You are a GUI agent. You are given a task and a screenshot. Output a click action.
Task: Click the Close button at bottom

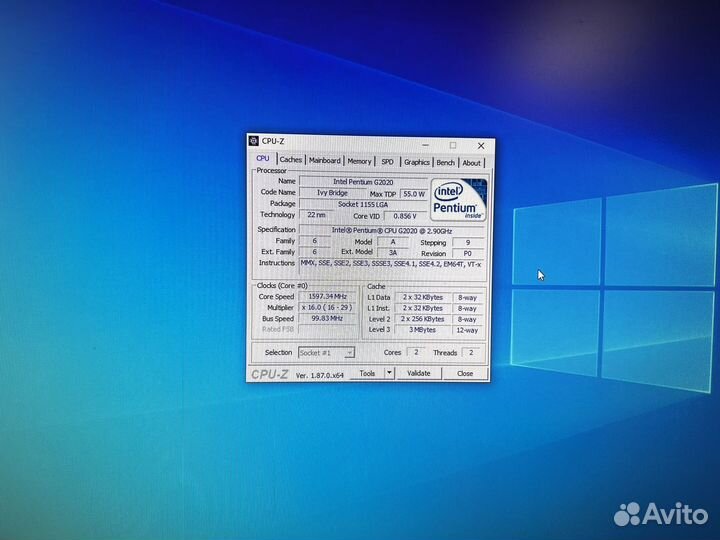pyautogui.click(x=465, y=374)
